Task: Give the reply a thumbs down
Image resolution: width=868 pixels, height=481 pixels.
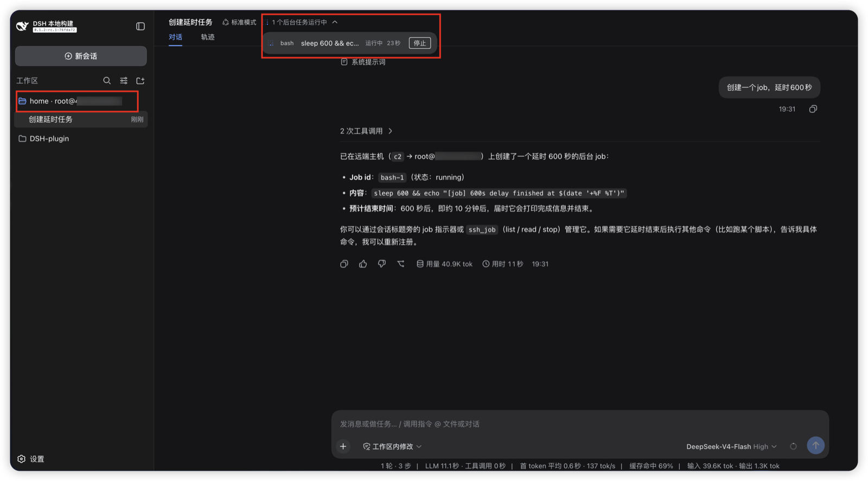Action: point(382,264)
